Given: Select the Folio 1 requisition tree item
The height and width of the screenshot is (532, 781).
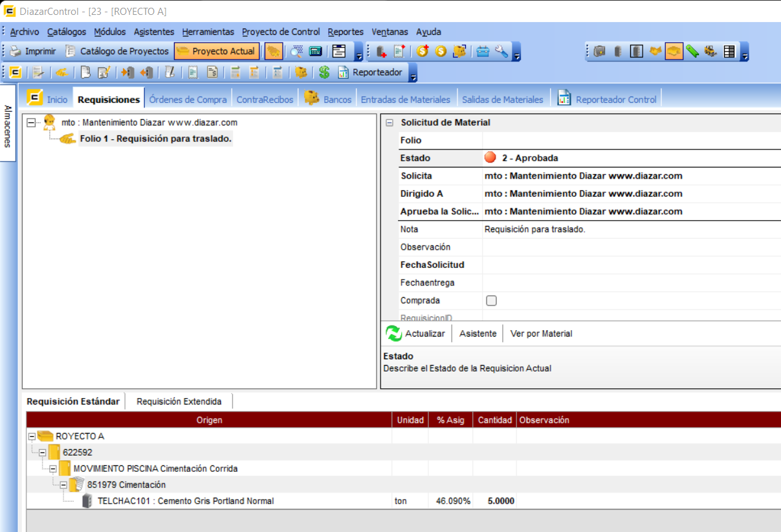Looking at the screenshot, I should 155,139.
